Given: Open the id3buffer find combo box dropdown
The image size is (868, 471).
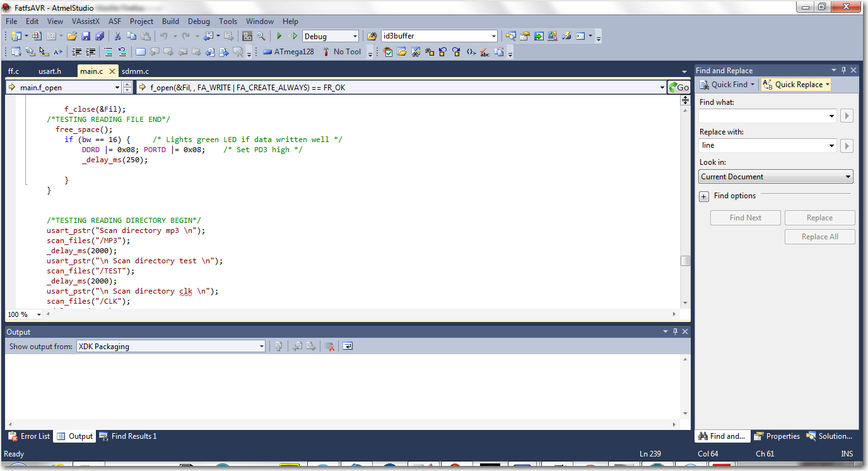Looking at the screenshot, I should point(493,36).
